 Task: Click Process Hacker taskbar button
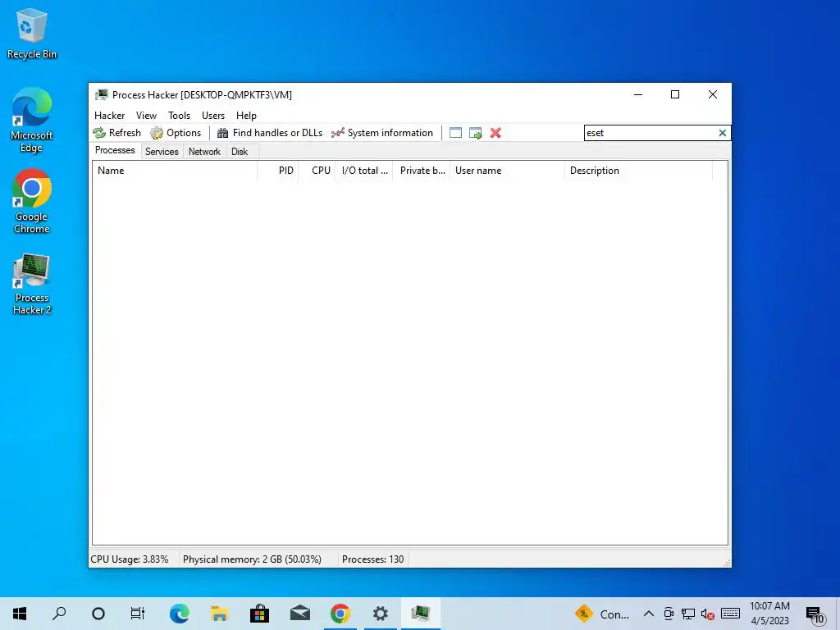(421, 614)
